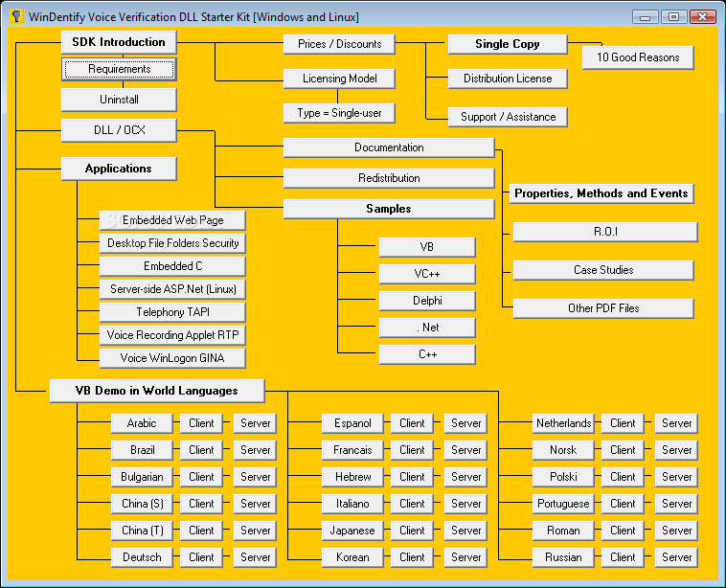The height and width of the screenshot is (588, 726).
Task: Select the Portuguese language button
Action: point(563,504)
